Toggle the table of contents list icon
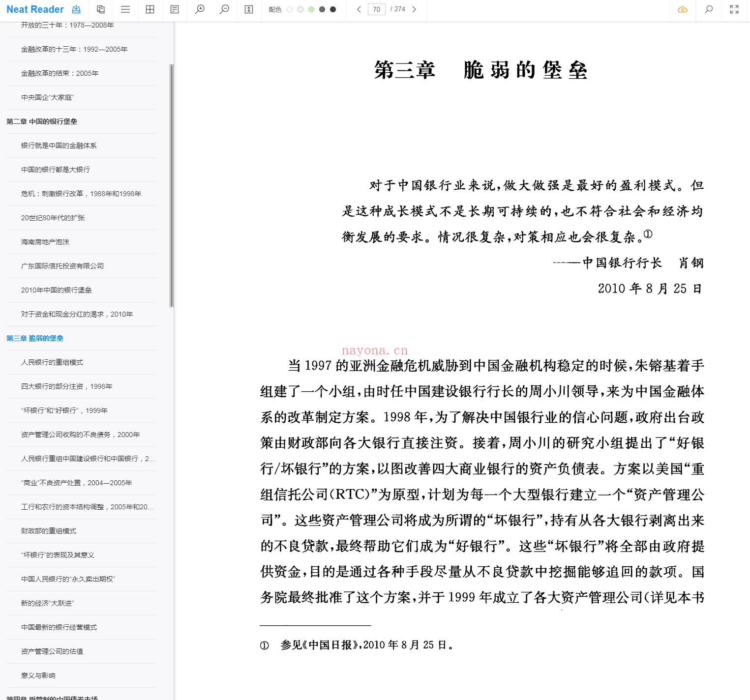Screen dimensions: 750x700 (125, 9)
